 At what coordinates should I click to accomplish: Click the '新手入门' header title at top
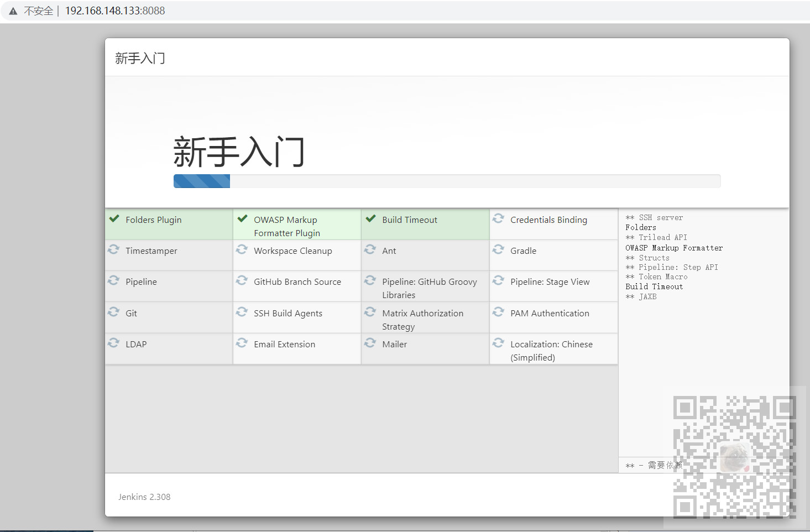[140, 58]
